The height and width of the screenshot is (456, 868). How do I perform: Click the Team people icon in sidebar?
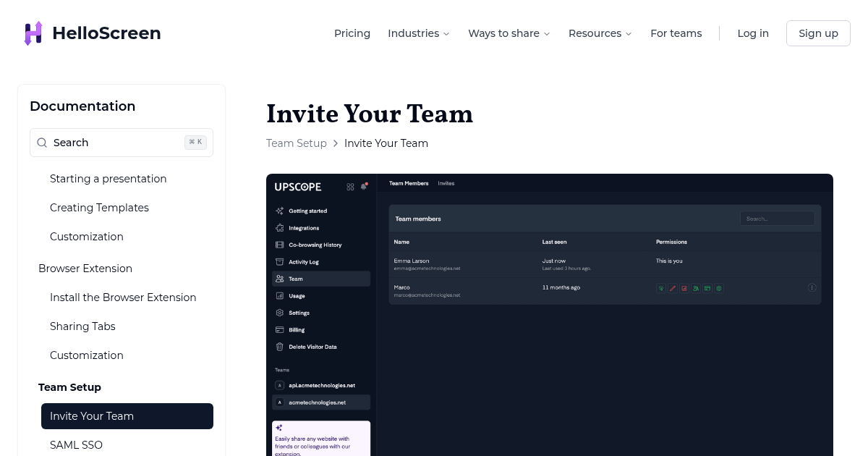point(279,279)
